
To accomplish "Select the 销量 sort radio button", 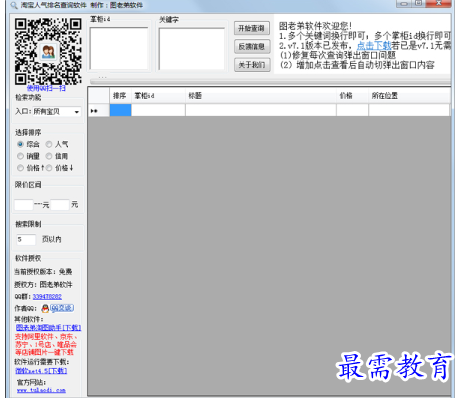I will [20, 156].
